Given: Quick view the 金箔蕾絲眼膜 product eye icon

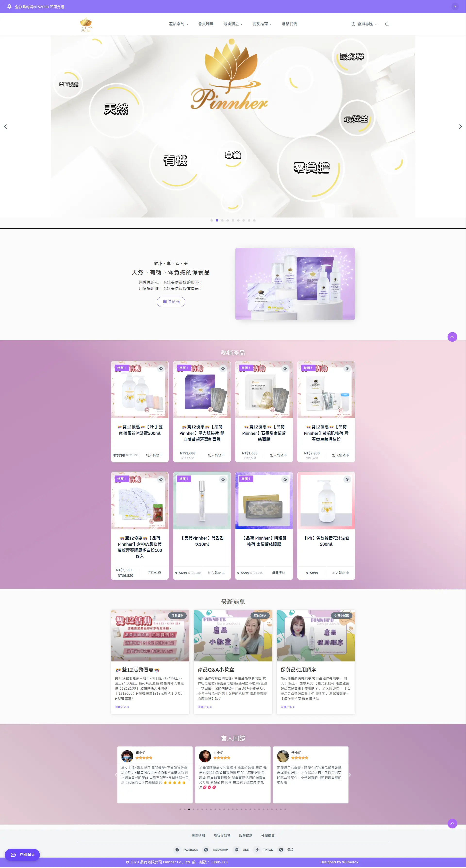Looking at the screenshot, I should (x=285, y=479).
